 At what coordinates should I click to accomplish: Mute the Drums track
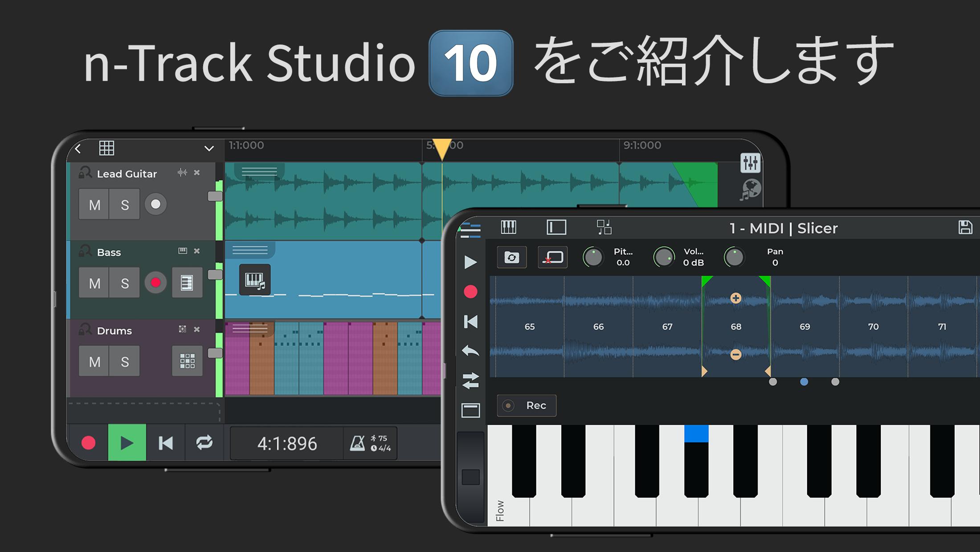pyautogui.click(x=94, y=361)
